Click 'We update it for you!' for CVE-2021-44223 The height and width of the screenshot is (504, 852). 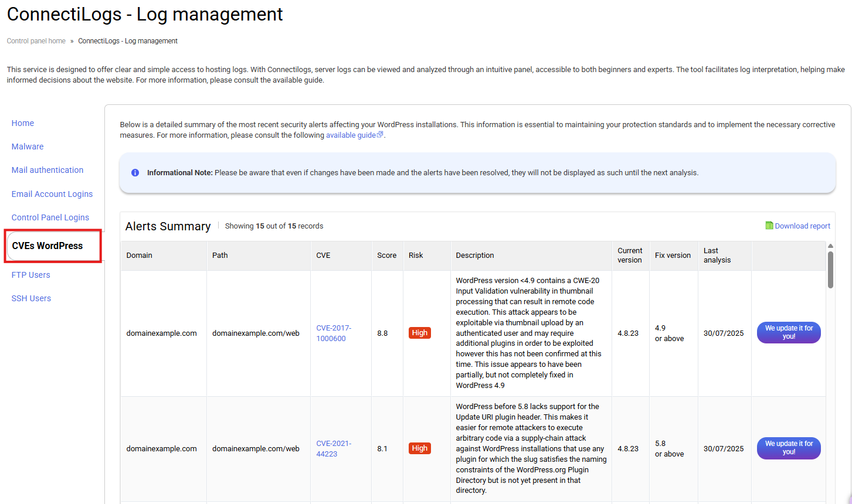[x=789, y=448]
